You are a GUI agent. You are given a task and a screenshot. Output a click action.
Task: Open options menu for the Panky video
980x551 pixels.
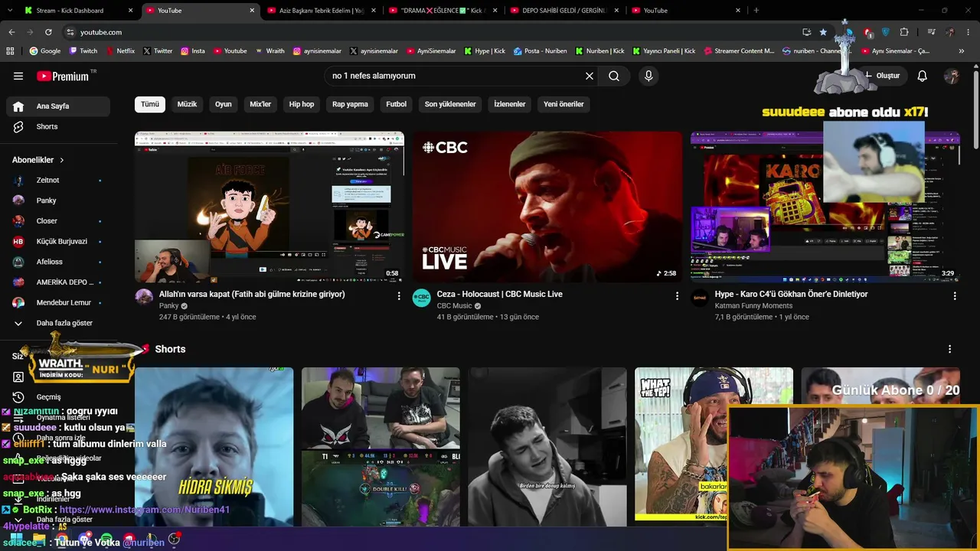click(x=399, y=296)
